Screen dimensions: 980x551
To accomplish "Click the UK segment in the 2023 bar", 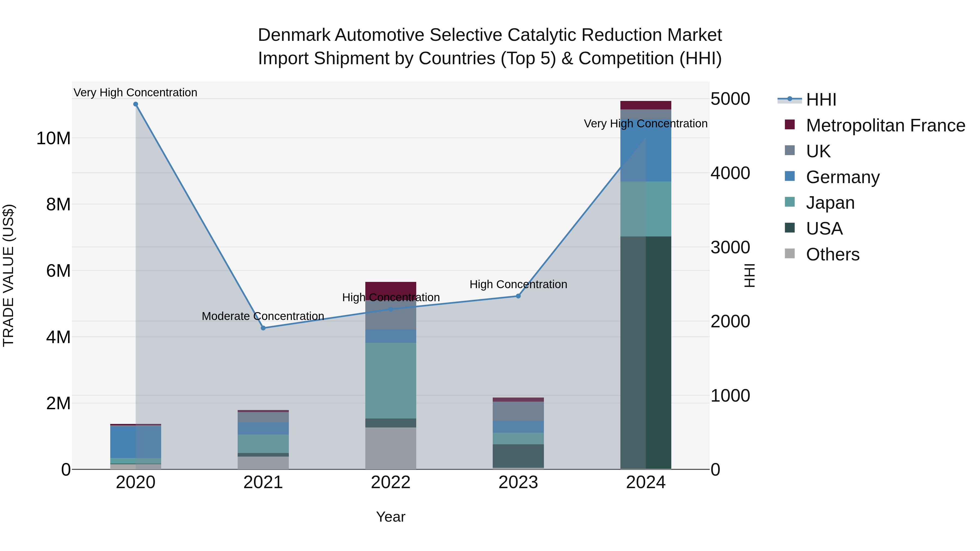I will [x=518, y=411].
